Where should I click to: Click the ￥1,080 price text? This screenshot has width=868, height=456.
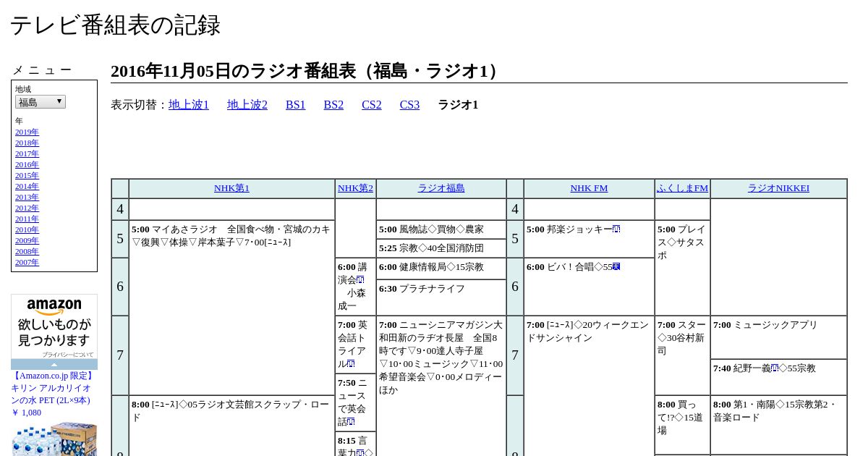tap(26, 413)
